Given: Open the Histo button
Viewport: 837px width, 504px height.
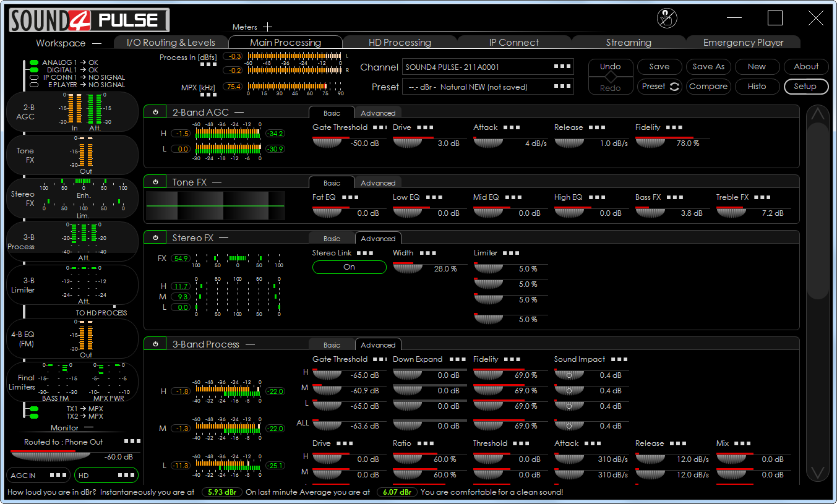Looking at the screenshot, I should click(757, 87).
